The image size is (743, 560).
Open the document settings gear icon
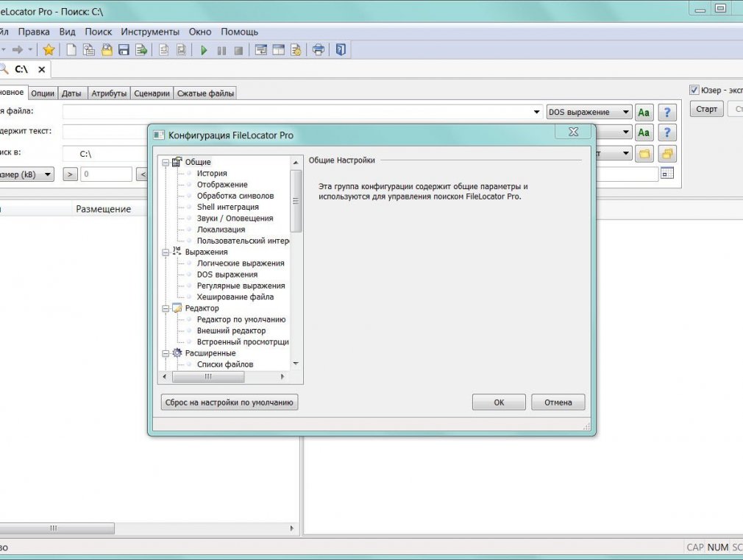[x=296, y=50]
